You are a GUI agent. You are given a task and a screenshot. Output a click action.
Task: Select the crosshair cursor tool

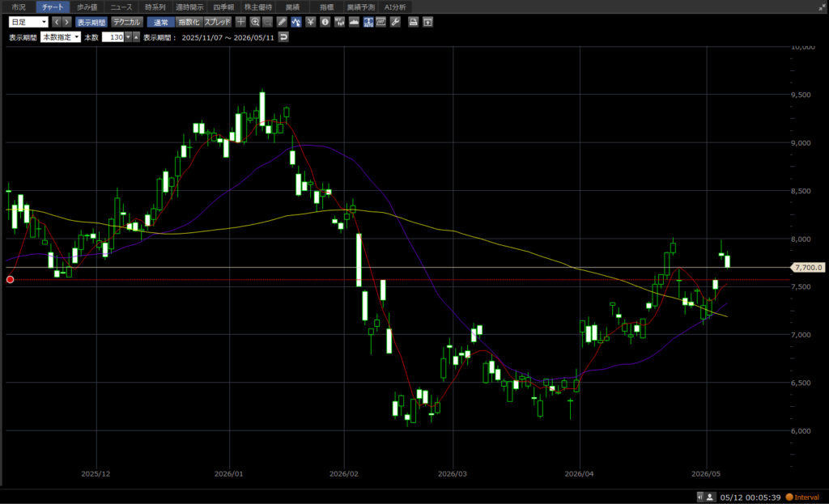click(240, 22)
